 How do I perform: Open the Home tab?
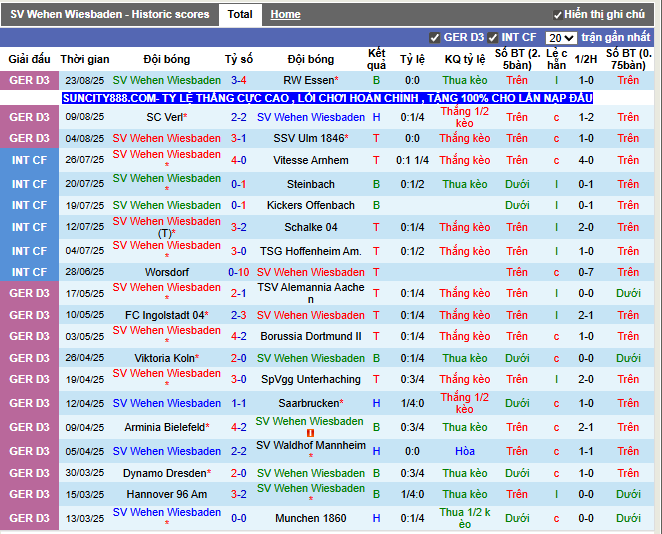285,14
